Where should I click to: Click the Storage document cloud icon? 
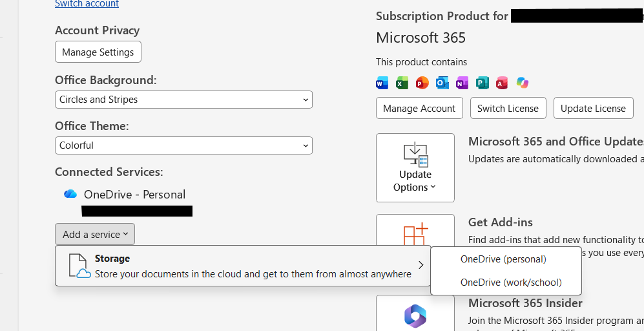point(79,266)
